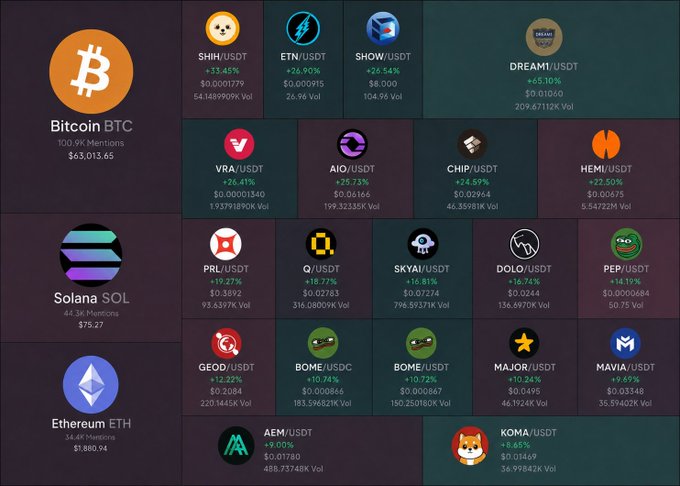Open the SHIH/USDT coin icon
The image size is (680, 486).
[222, 29]
